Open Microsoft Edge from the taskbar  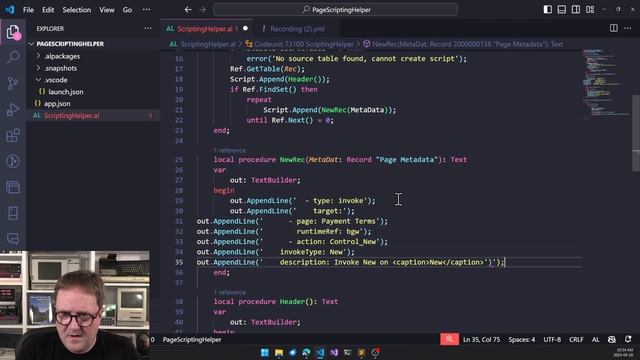(x=307, y=352)
